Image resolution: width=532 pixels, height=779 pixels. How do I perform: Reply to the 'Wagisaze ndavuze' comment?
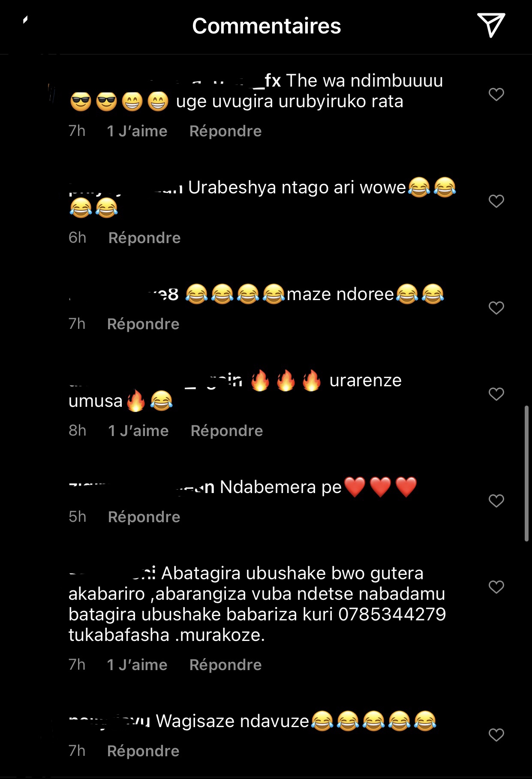143,751
